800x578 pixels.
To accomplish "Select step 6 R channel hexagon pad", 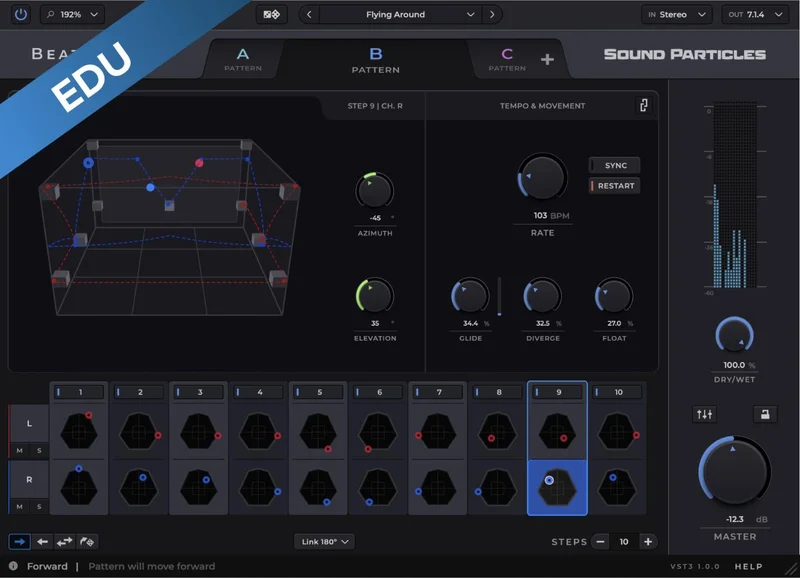I will 378,488.
